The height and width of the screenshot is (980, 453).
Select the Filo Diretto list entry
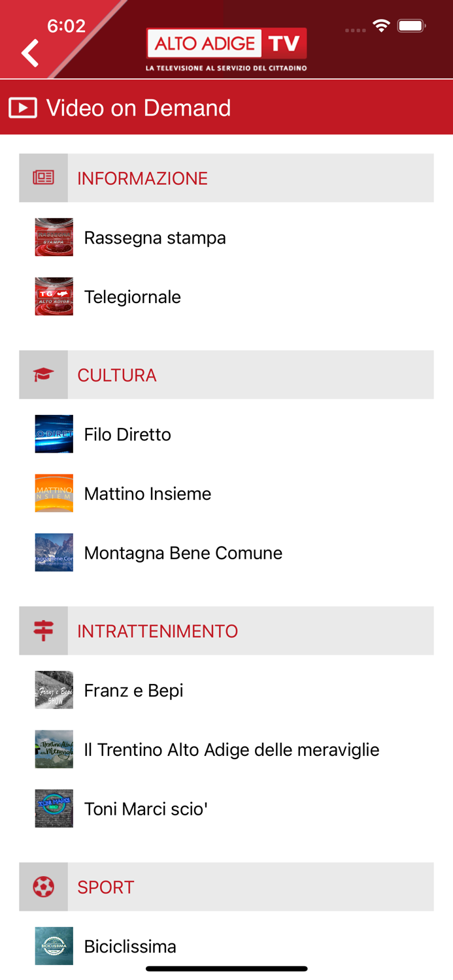tap(127, 434)
